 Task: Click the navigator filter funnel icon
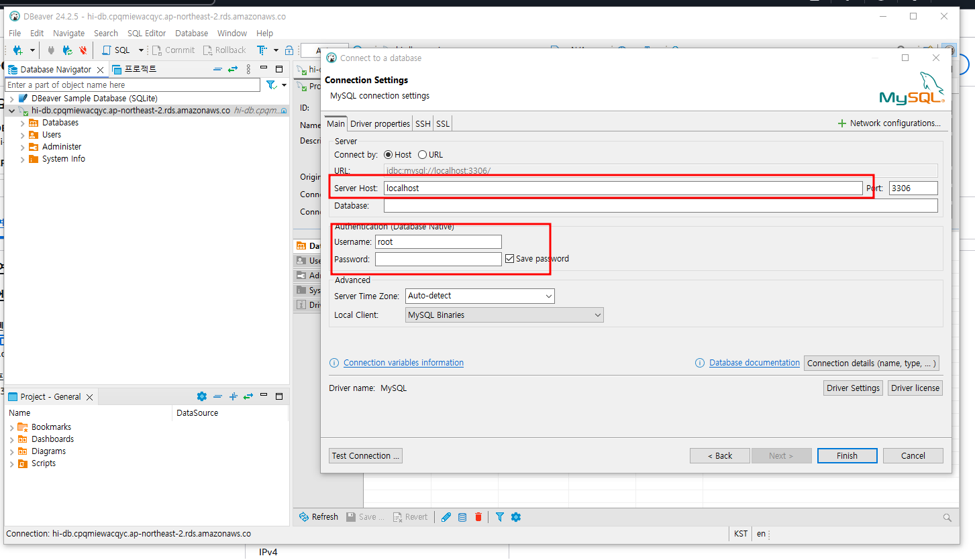[x=271, y=85]
